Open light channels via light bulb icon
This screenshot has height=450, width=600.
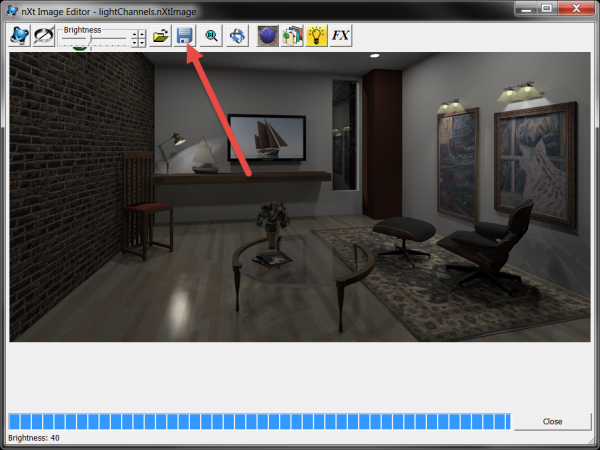click(x=317, y=36)
